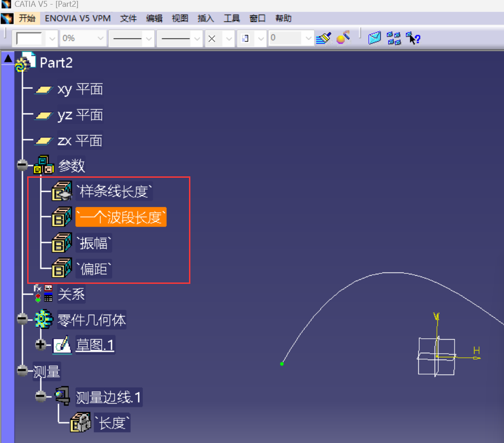Click the 偏距 parameter icon
This screenshot has width=504, height=443.
(x=62, y=268)
